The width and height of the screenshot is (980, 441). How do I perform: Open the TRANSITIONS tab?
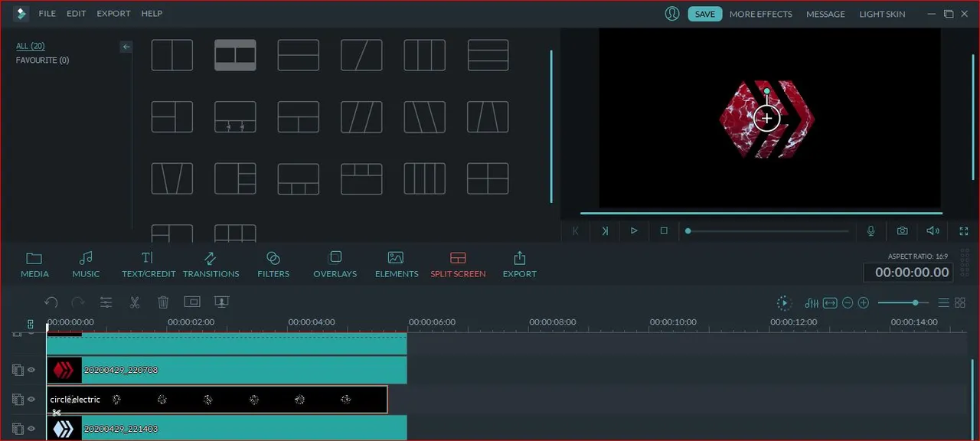point(211,265)
